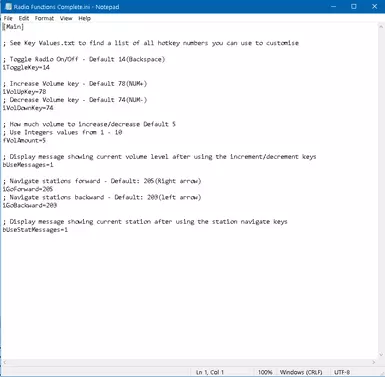The width and height of the screenshot is (385, 377).
Task: Click the 100% zoom indicator in the status bar
Action: (x=265, y=372)
